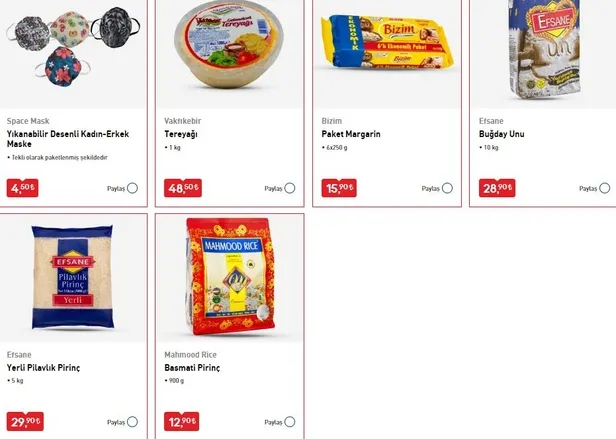Click the 28,90 ₺ price badge
616x439 pixels.
[497, 188]
